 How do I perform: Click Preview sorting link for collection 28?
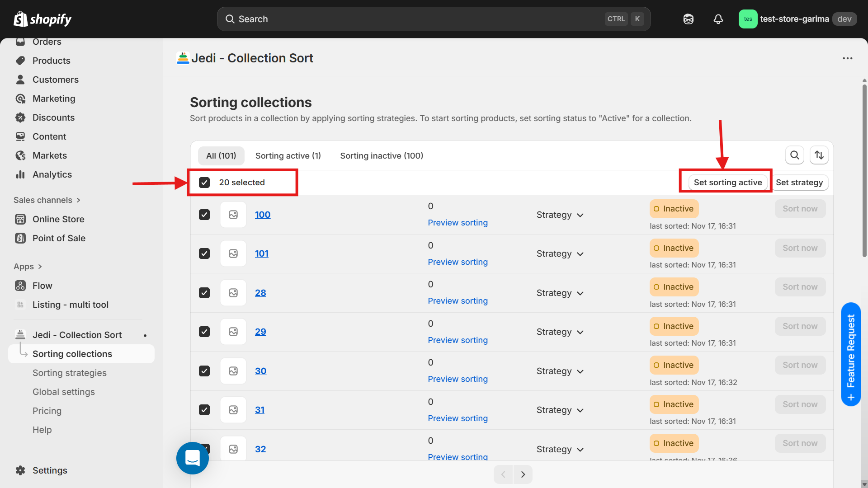coord(458,301)
